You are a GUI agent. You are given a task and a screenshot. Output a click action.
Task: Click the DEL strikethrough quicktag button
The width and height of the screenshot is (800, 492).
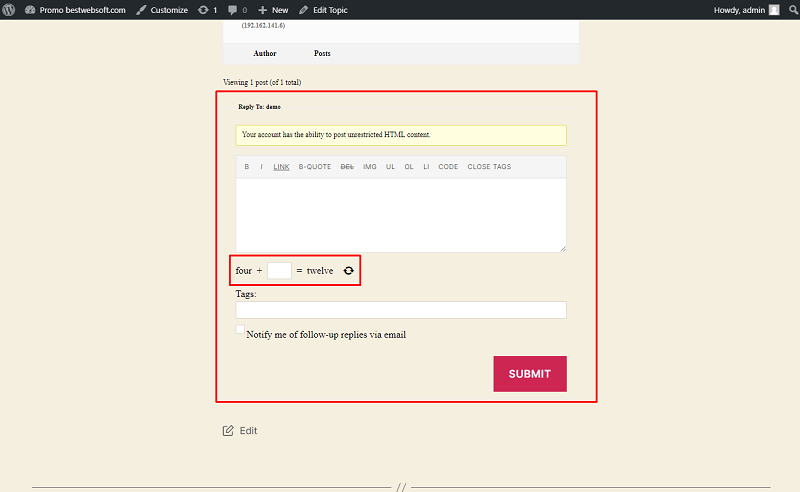click(347, 167)
